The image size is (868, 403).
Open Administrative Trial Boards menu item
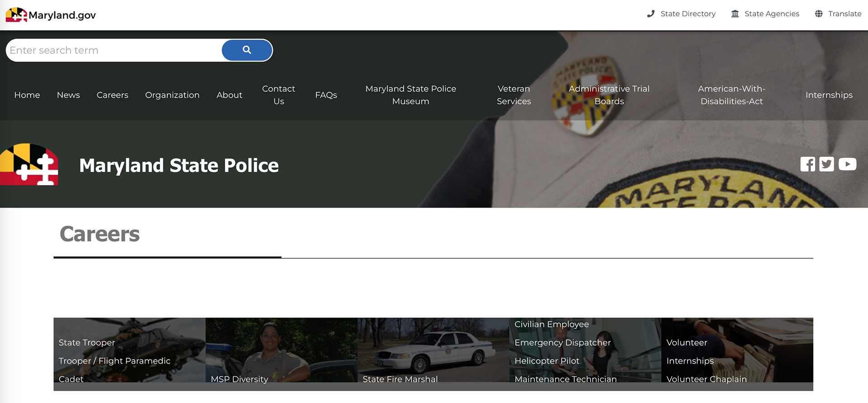609,95
